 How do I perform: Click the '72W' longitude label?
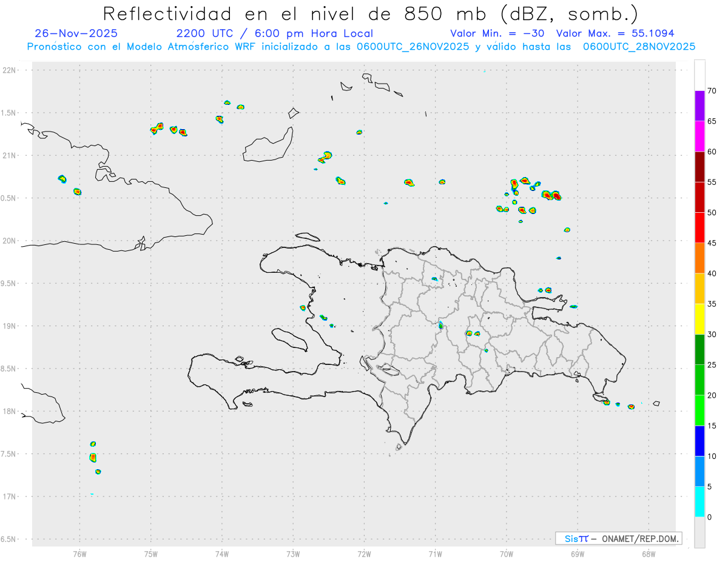[365, 554]
